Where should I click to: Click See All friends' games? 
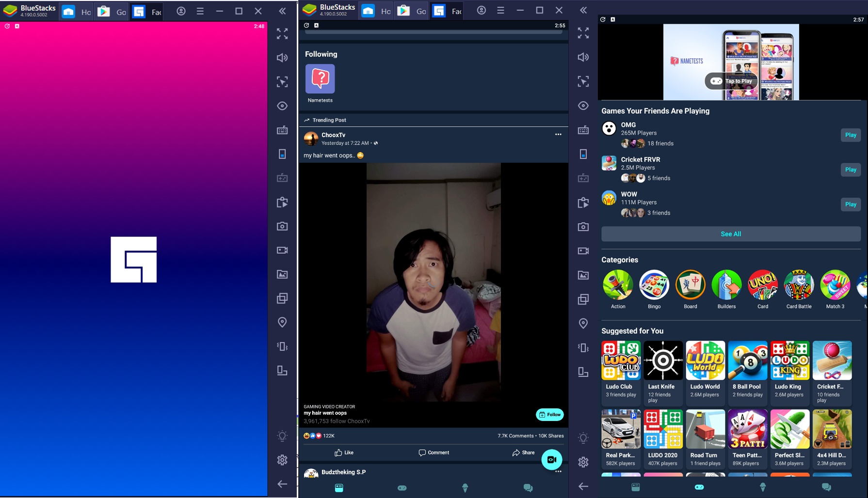pos(731,234)
